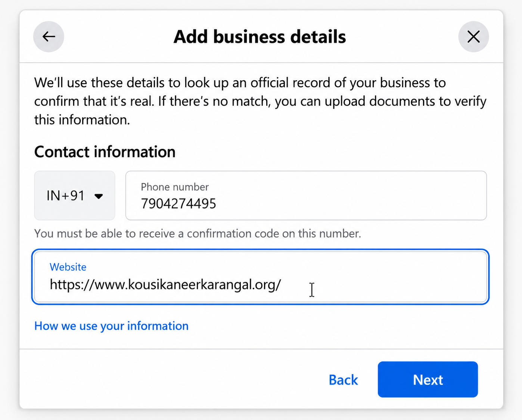Click the blue Next button
This screenshot has height=420, width=522.
[x=428, y=379]
